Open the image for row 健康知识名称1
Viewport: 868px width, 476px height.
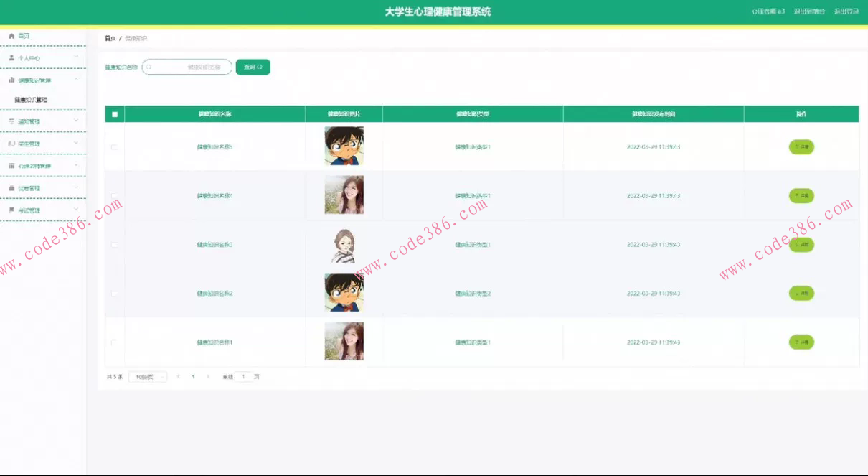click(x=344, y=341)
